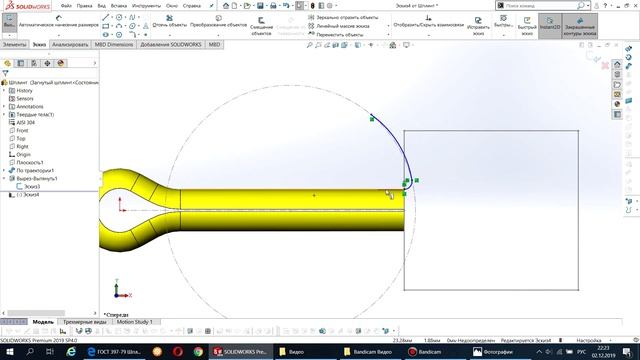Select the Line sketch tool
Viewport: 640px width, 360px height.
106,17
